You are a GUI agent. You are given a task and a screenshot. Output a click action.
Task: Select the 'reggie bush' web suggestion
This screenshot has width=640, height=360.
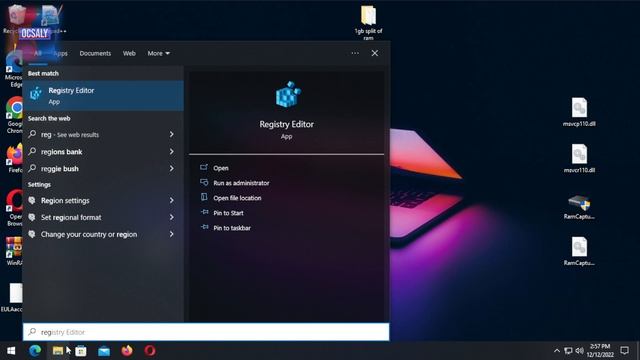[x=103, y=169]
